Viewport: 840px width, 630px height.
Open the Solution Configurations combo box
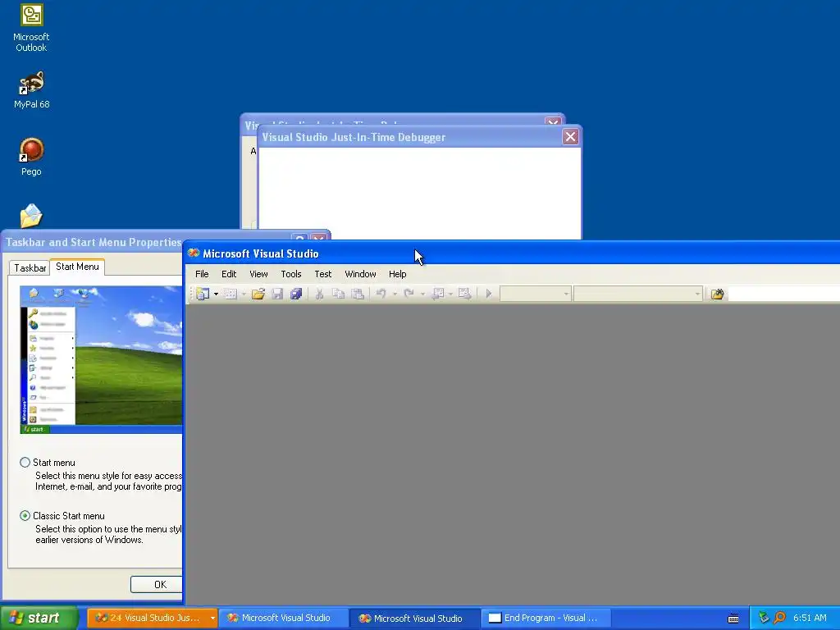(x=535, y=294)
